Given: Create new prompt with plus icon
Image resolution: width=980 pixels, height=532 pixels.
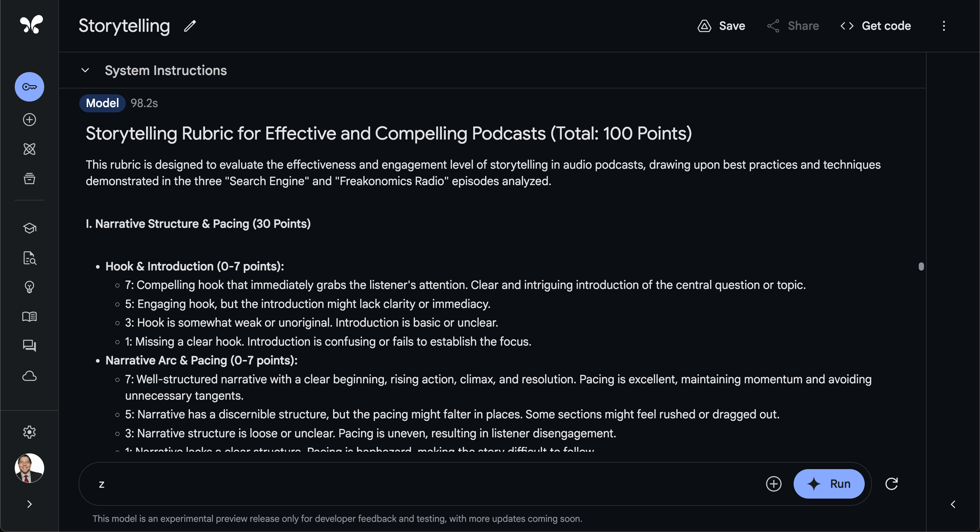Looking at the screenshot, I should coord(29,120).
